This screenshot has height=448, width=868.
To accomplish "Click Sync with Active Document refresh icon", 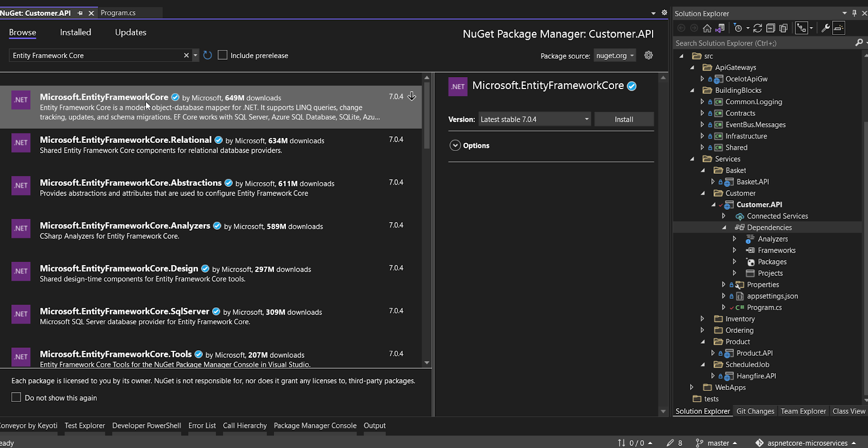I will 758,28.
